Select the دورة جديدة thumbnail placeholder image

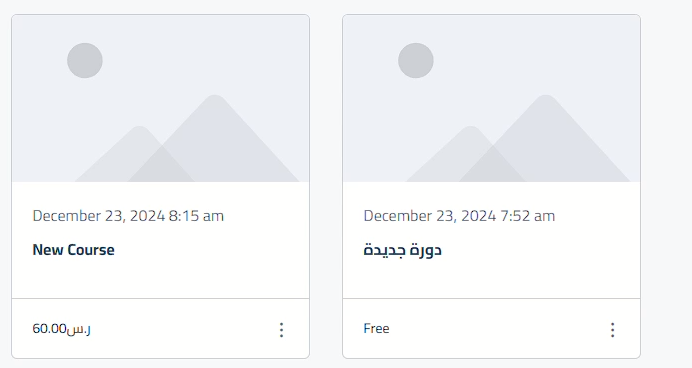click(x=492, y=98)
